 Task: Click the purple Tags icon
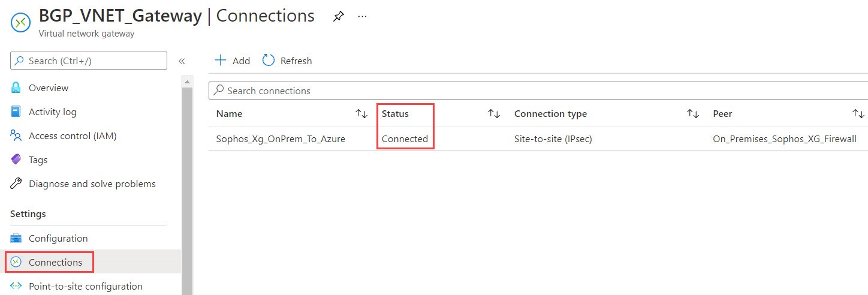click(x=16, y=159)
